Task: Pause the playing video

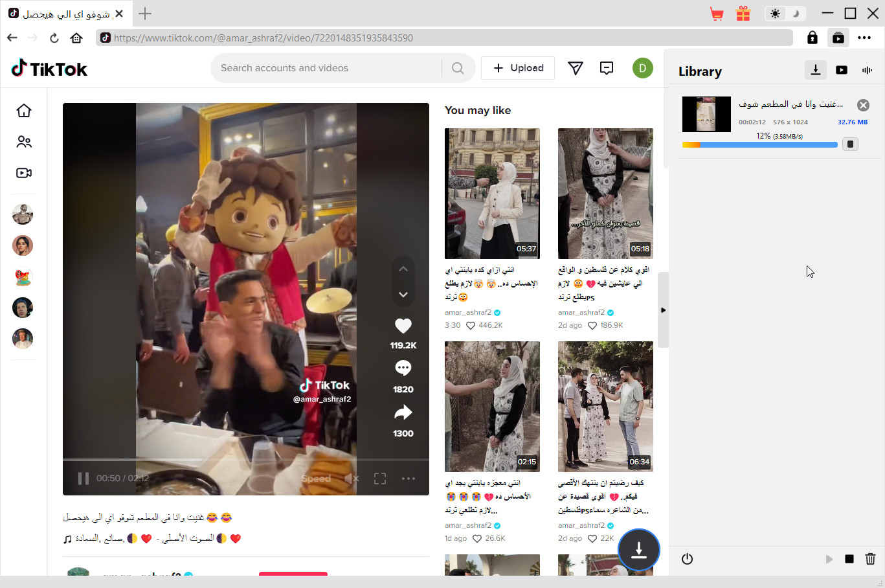Action: click(x=84, y=479)
